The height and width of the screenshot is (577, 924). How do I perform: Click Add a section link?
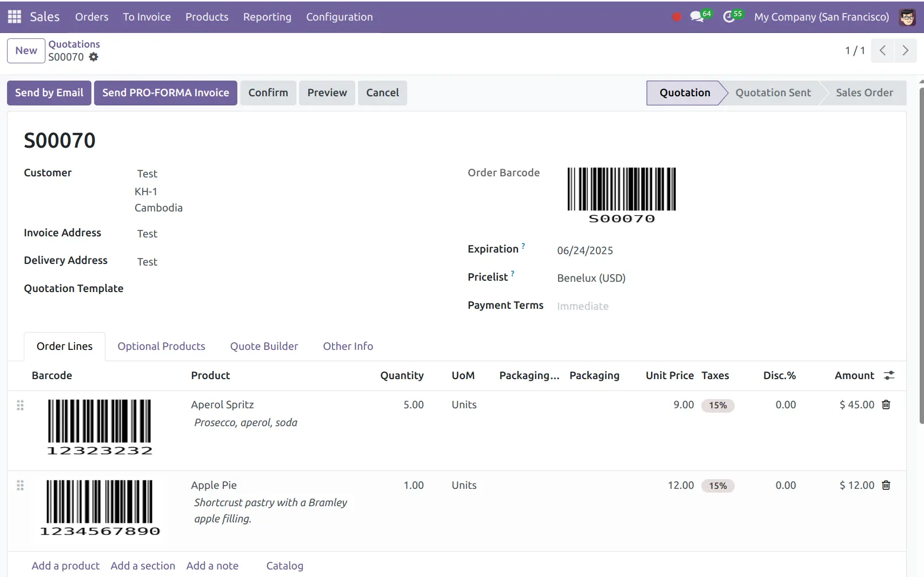pos(143,566)
